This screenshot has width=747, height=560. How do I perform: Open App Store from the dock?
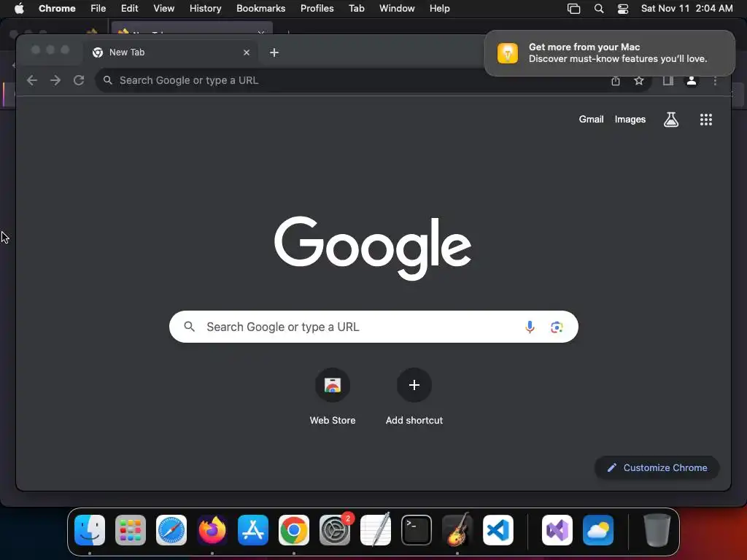coord(253,530)
